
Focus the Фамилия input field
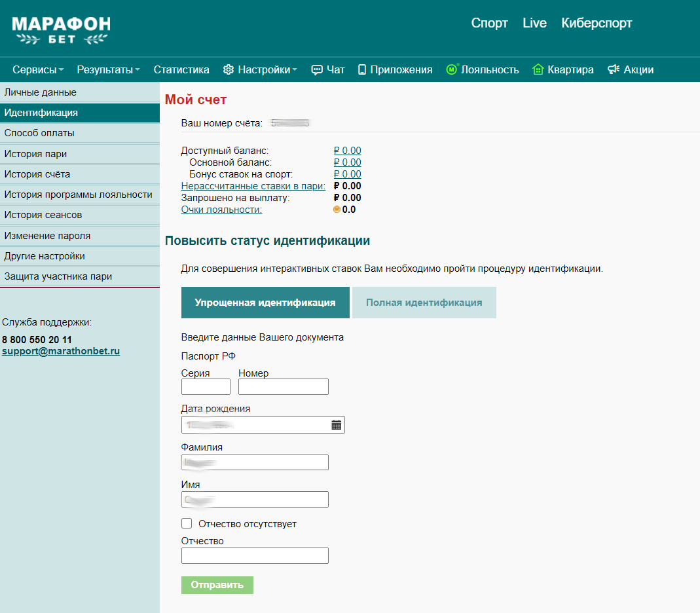(x=255, y=462)
